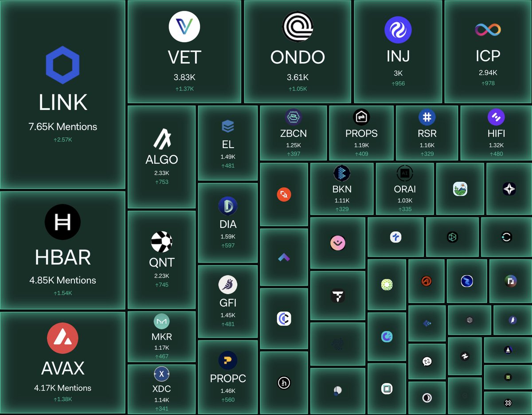Image resolution: width=532 pixels, height=415 pixels.
Task: Click QNT's ↑745 change value
Action: coord(161,285)
